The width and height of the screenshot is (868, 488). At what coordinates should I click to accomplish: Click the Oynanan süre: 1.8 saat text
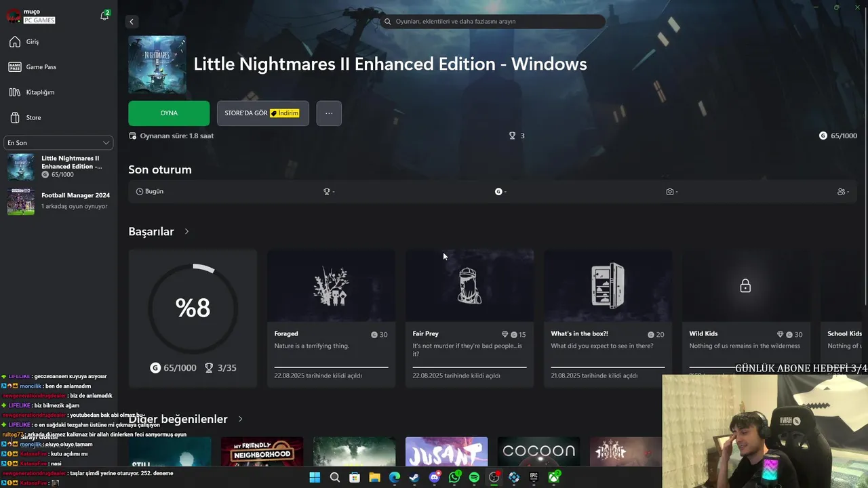coord(176,136)
